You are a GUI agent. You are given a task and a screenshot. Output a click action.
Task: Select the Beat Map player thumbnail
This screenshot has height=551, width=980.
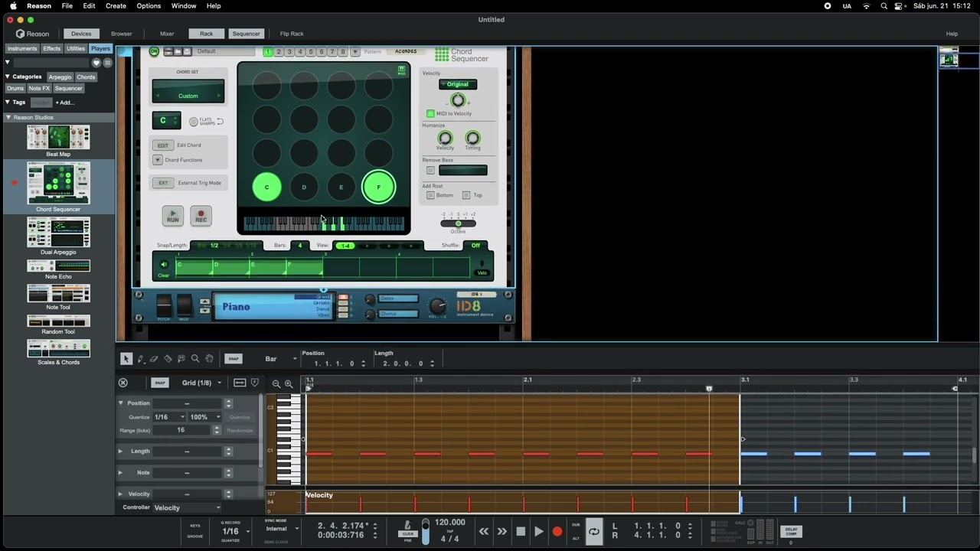click(x=58, y=138)
